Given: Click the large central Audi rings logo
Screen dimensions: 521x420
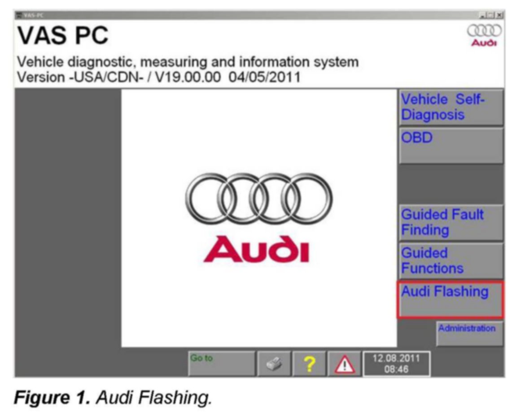Looking at the screenshot, I should point(259,198).
